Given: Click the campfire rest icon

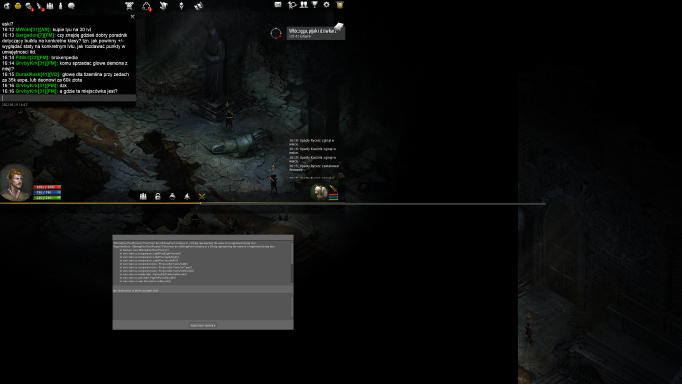Looking at the screenshot, I should [187, 197].
